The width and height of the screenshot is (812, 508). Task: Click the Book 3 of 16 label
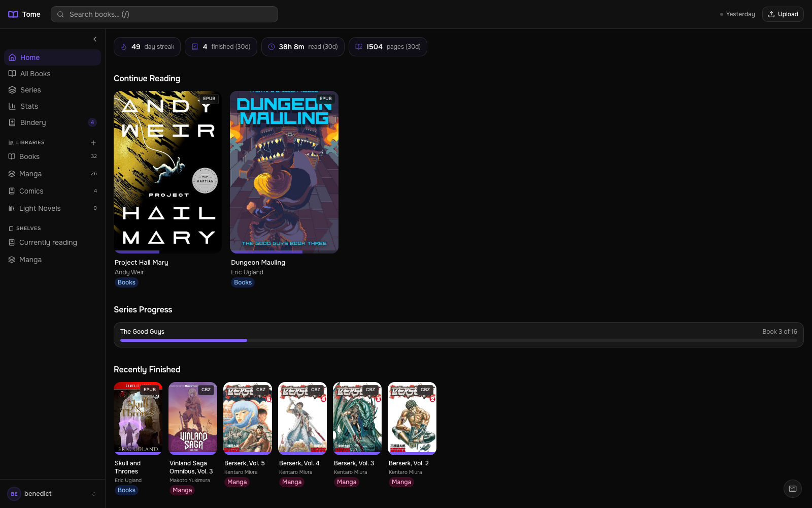780,332
